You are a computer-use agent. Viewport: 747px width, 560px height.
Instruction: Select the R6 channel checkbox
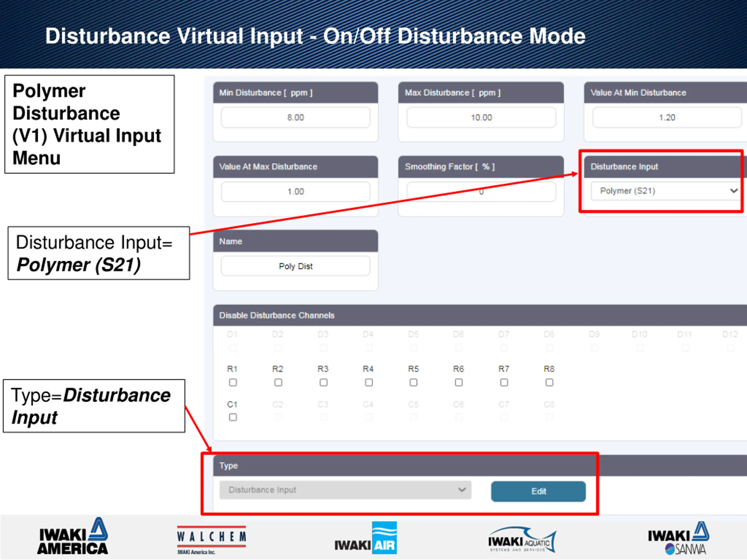(x=459, y=382)
